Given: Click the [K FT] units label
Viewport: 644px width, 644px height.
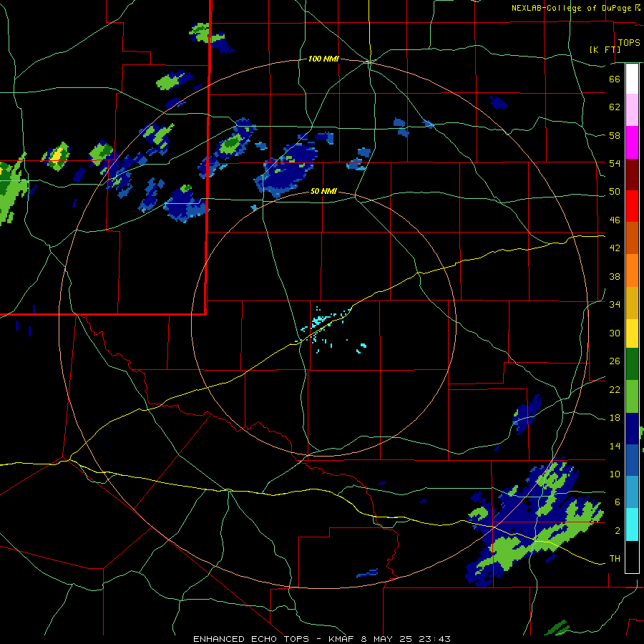Looking at the screenshot, I should point(605,49).
